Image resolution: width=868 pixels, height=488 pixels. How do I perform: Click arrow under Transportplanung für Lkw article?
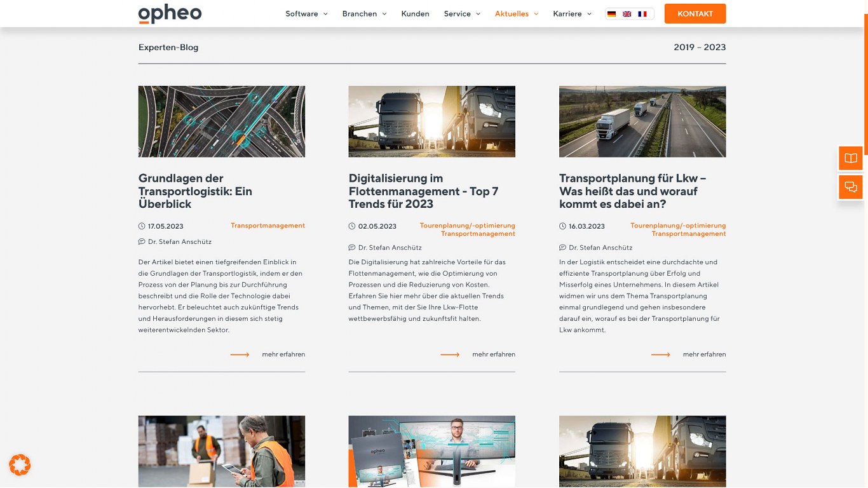click(661, 355)
